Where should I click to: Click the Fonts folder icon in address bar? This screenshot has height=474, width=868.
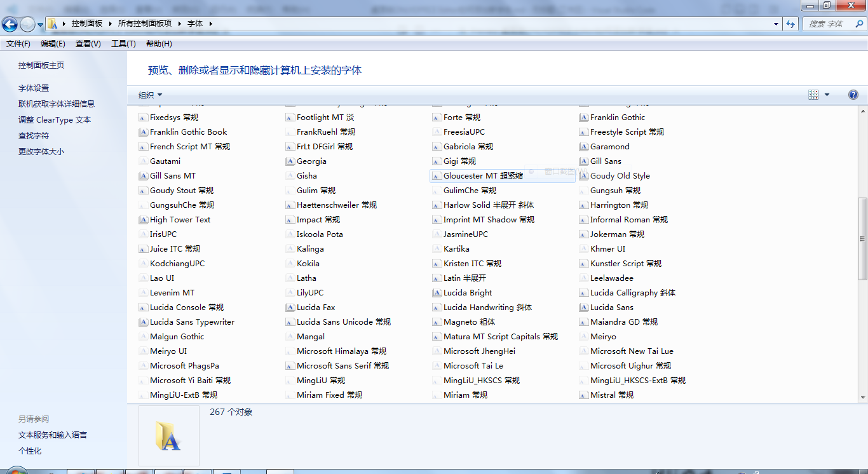tap(53, 24)
